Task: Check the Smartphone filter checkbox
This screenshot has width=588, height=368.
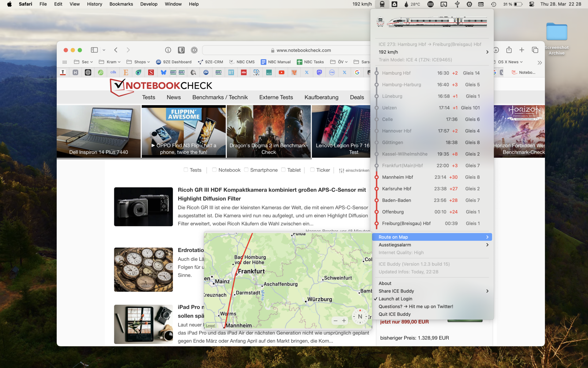Action: (x=246, y=170)
